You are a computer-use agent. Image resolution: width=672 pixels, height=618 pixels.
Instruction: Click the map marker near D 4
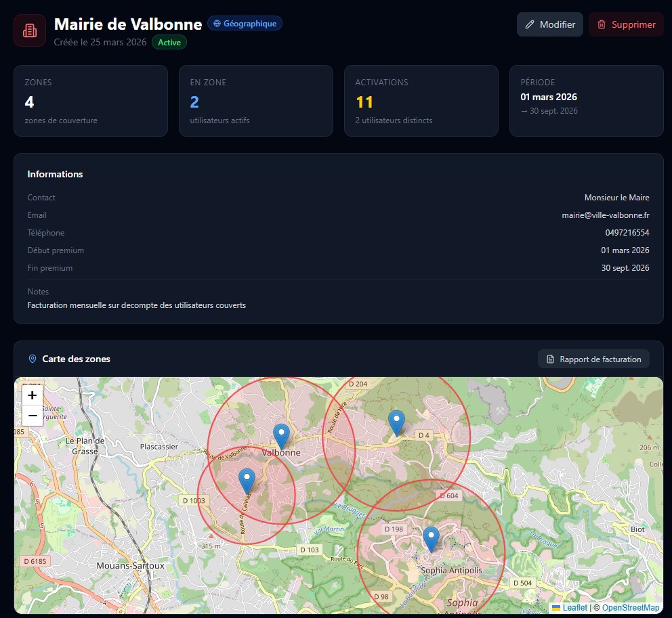(x=396, y=422)
